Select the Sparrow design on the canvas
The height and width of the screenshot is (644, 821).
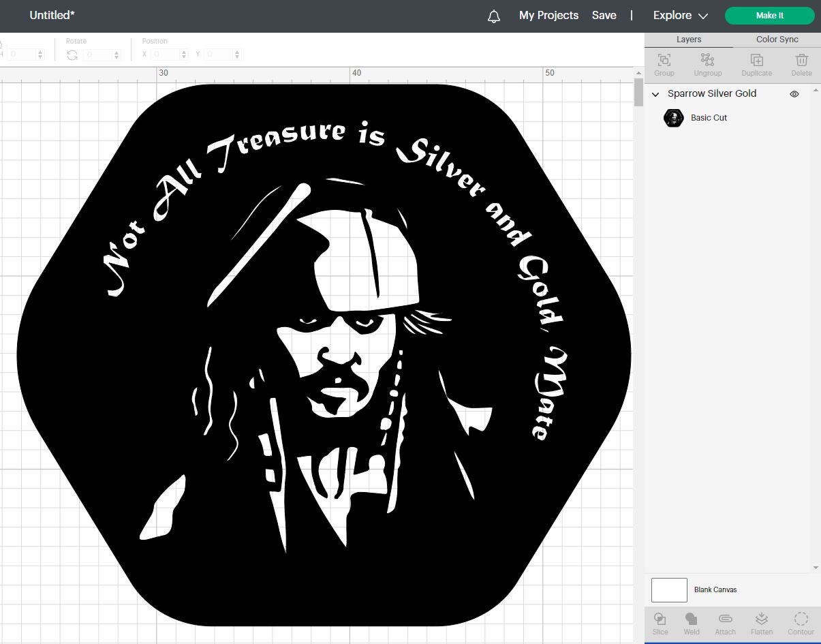tap(324, 355)
